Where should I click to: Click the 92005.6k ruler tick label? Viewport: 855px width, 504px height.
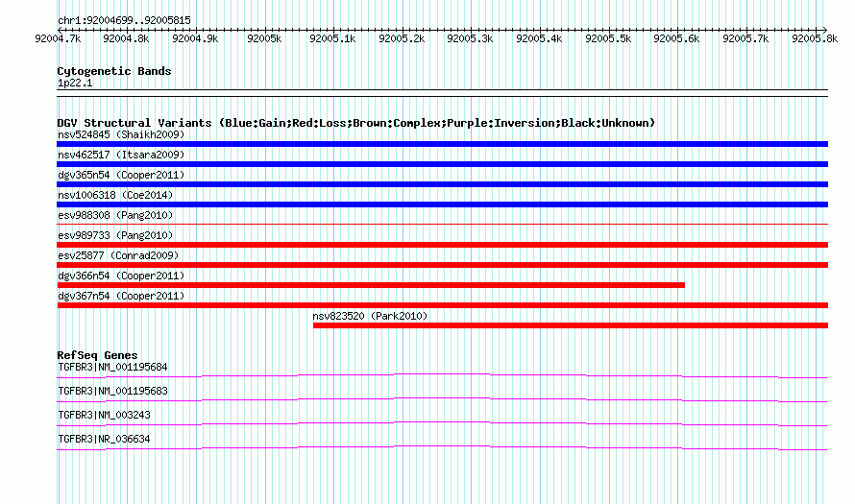coord(676,38)
